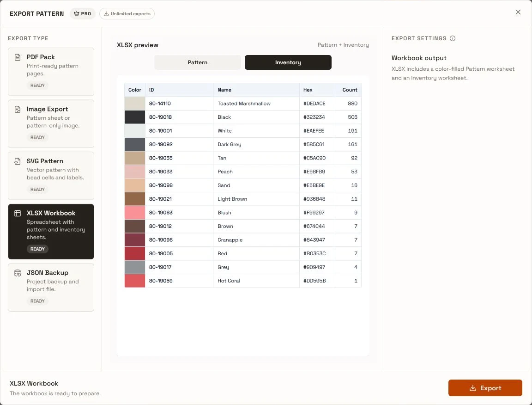The image size is (532, 405).
Task: Click the Tan color swatch
Action: [135, 158]
